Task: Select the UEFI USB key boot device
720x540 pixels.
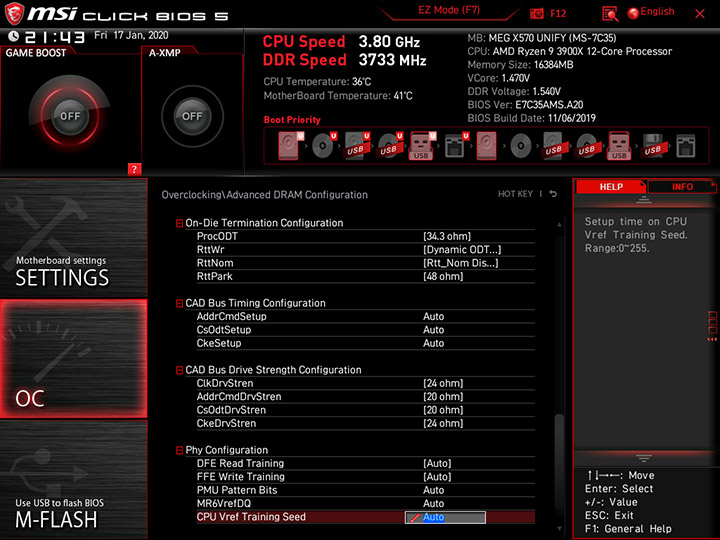Action: click(422, 146)
